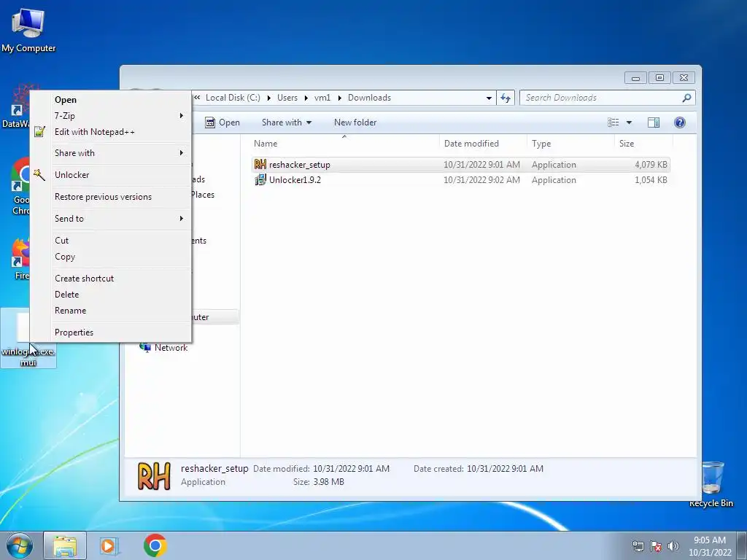Image resolution: width=747 pixels, height=560 pixels.
Task: Select the winlogon.exe.mui desktop file
Action: pyautogui.click(x=28, y=338)
